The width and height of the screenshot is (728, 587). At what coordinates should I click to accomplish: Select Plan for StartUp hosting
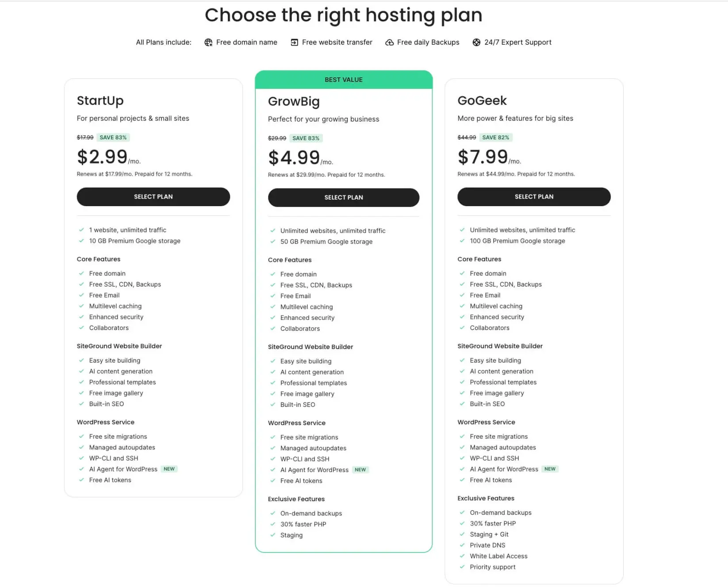pos(153,196)
